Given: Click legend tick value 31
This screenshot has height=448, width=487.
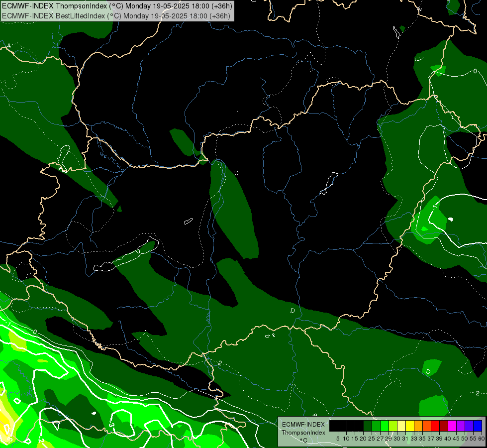Looking at the screenshot, I should pyautogui.click(x=405, y=439).
